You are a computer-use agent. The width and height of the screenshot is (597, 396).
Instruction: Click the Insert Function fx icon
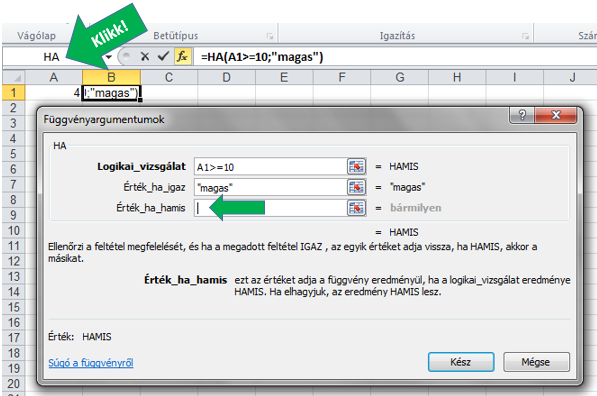pos(183,57)
